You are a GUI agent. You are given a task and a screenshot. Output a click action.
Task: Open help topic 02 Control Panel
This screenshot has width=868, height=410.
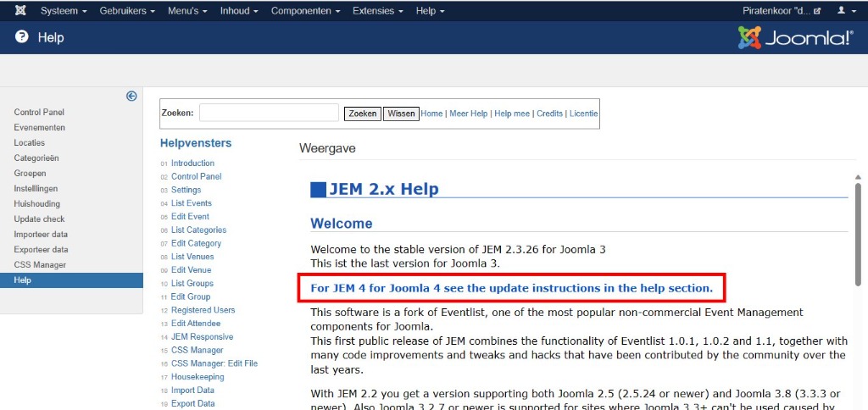pyautogui.click(x=197, y=176)
